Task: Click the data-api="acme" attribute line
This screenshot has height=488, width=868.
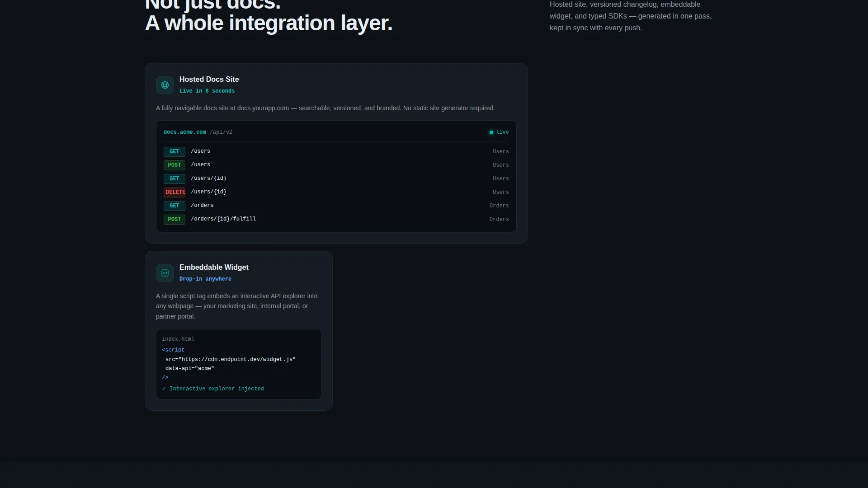Action: click(x=190, y=369)
